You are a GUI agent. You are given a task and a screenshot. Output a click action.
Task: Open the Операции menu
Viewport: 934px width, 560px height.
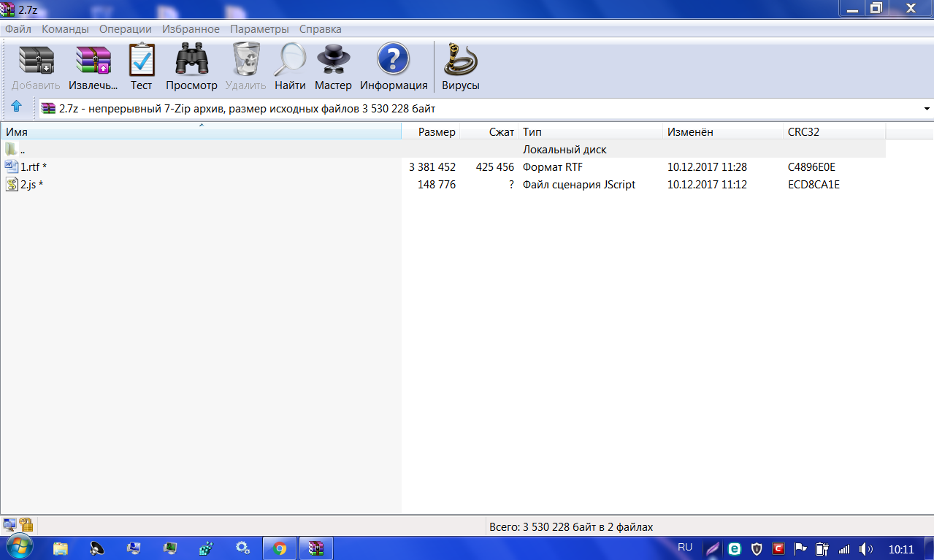point(126,29)
